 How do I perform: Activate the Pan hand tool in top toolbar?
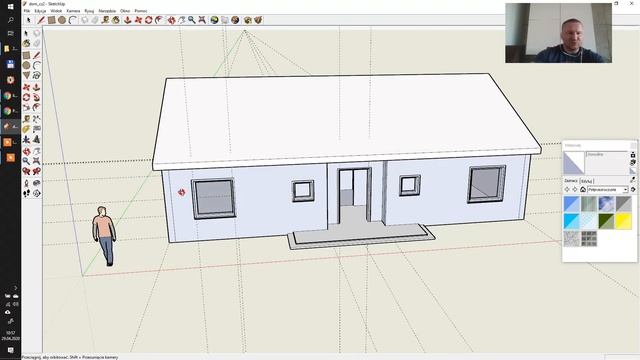(182, 20)
